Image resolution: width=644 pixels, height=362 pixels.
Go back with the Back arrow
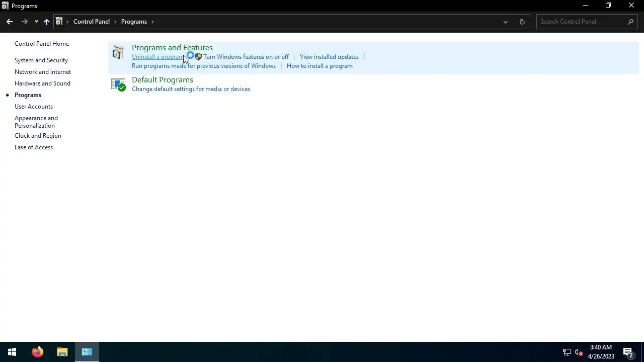(x=10, y=22)
